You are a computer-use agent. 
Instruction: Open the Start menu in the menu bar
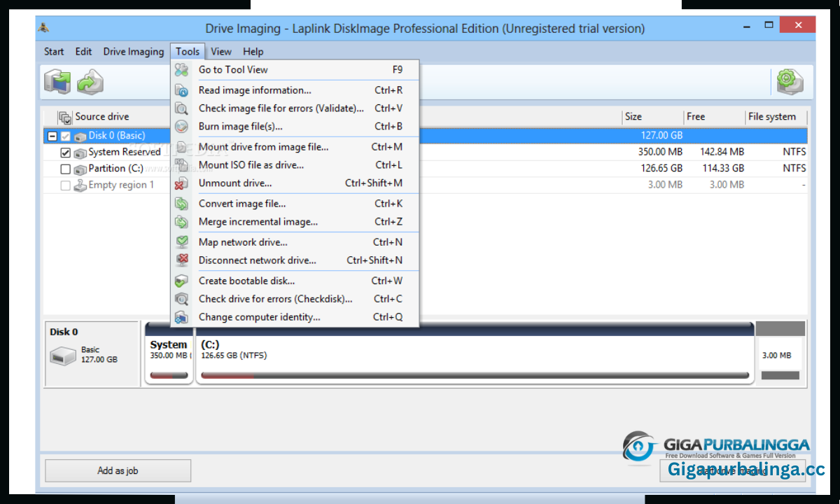pyautogui.click(x=54, y=51)
